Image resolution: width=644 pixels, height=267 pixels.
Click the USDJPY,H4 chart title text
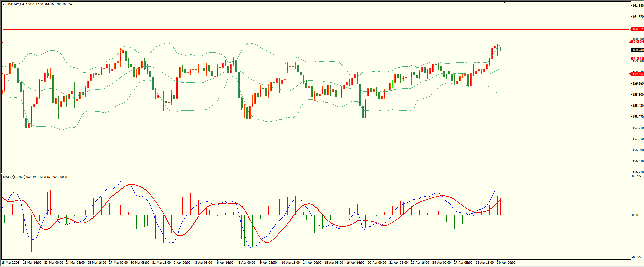pyautogui.click(x=15, y=4)
